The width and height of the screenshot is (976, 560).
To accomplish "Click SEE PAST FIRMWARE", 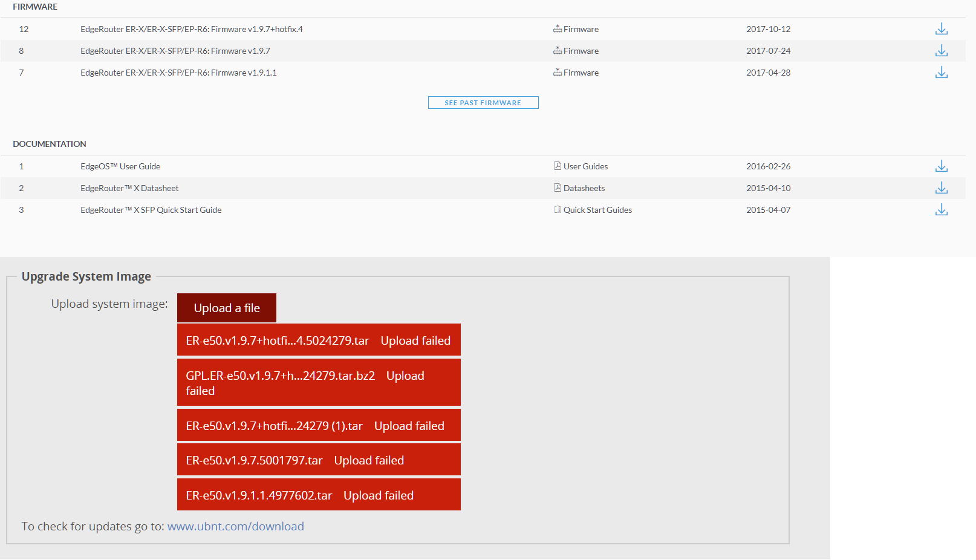I will 483,102.
